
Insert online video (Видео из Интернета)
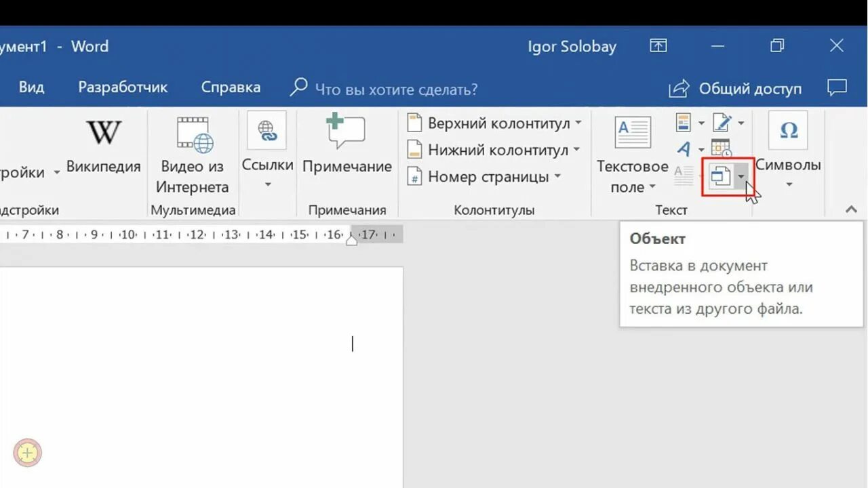tap(193, 156)
